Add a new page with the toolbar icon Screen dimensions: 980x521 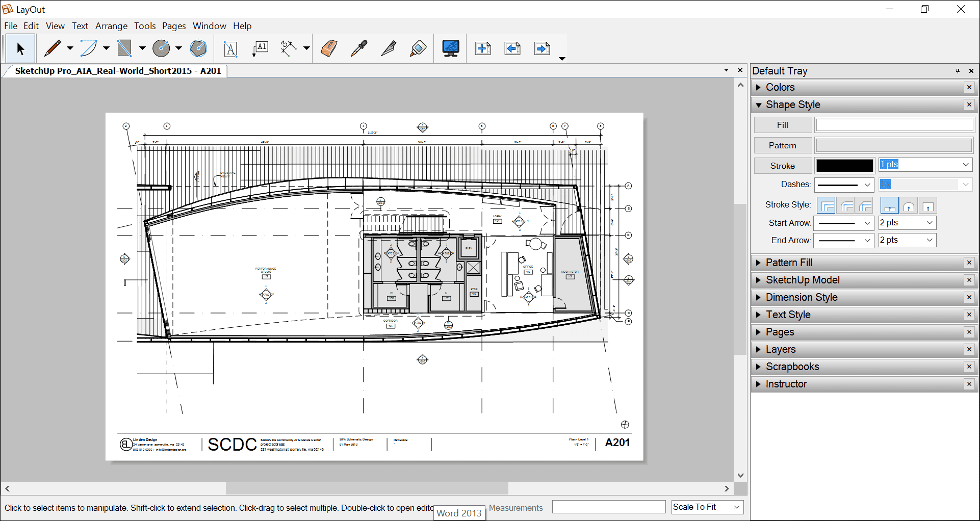[482, 48]
